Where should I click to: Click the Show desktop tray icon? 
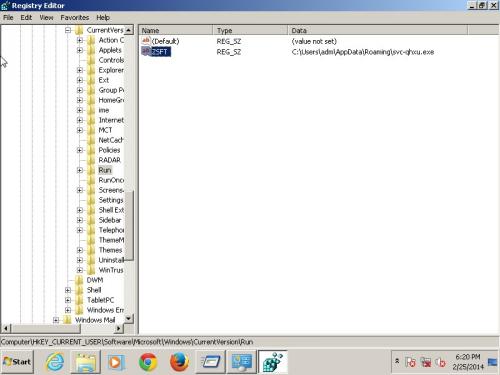(x=493, y=362)
